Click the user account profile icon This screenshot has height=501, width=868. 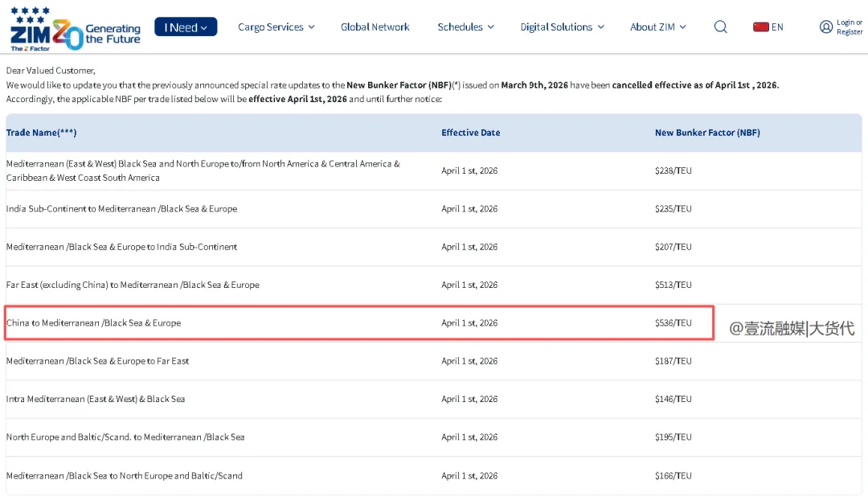point(825,27)
